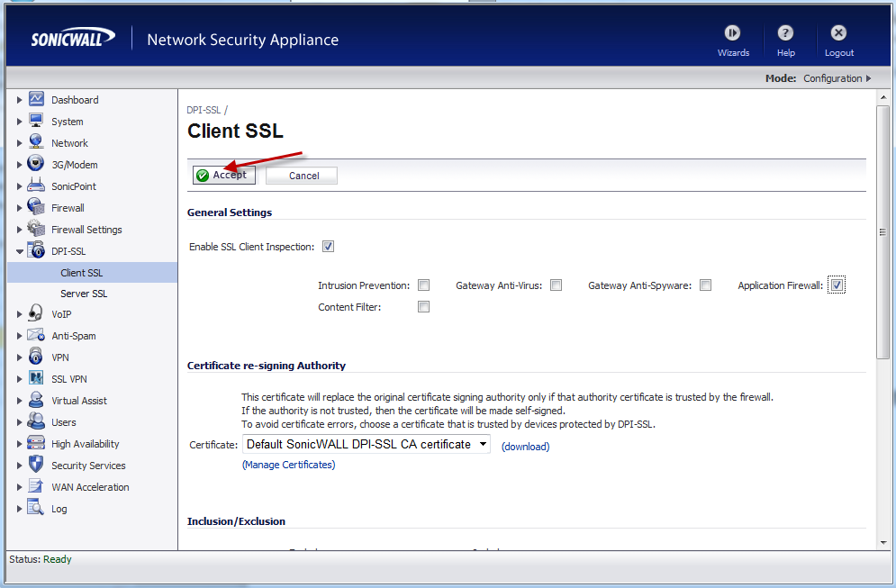Click the 3G/Modem icon

pos(36,163)
